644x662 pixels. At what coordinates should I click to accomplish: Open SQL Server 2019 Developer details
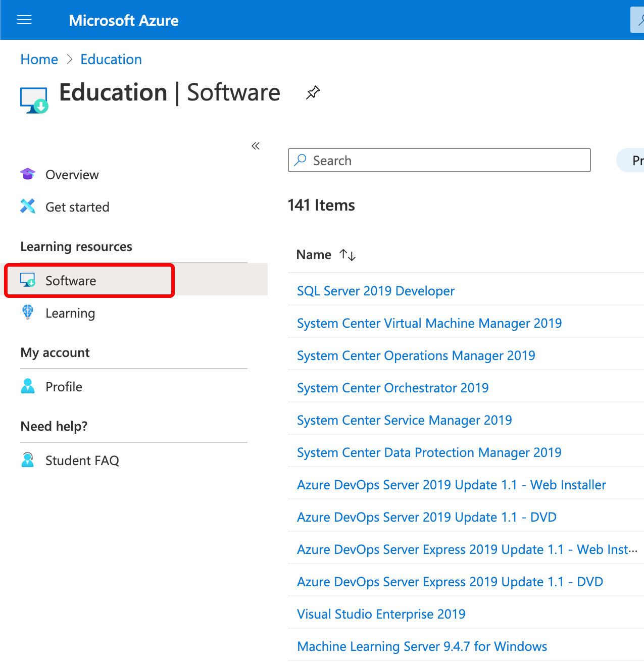pos(375,291)
